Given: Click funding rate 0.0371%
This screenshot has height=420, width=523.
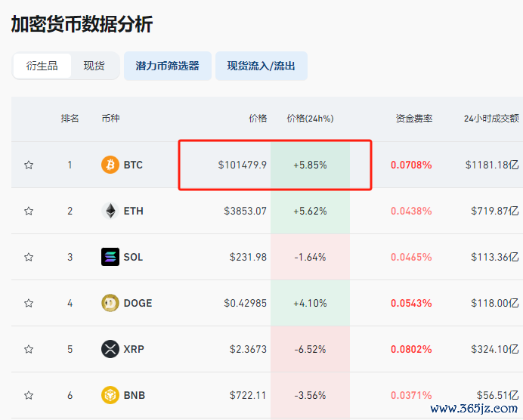Looking at the screenshot, I should (x=411, y=395).
